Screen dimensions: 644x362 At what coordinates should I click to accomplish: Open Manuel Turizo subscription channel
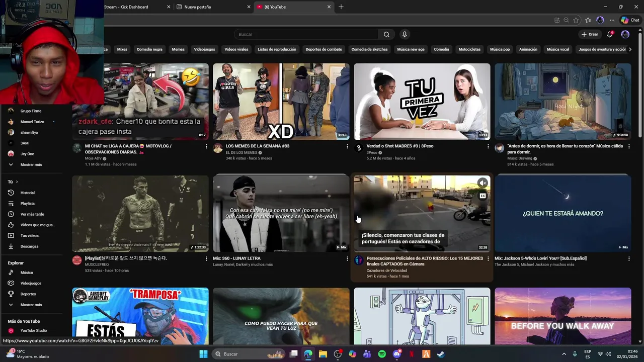coord(32,122)
